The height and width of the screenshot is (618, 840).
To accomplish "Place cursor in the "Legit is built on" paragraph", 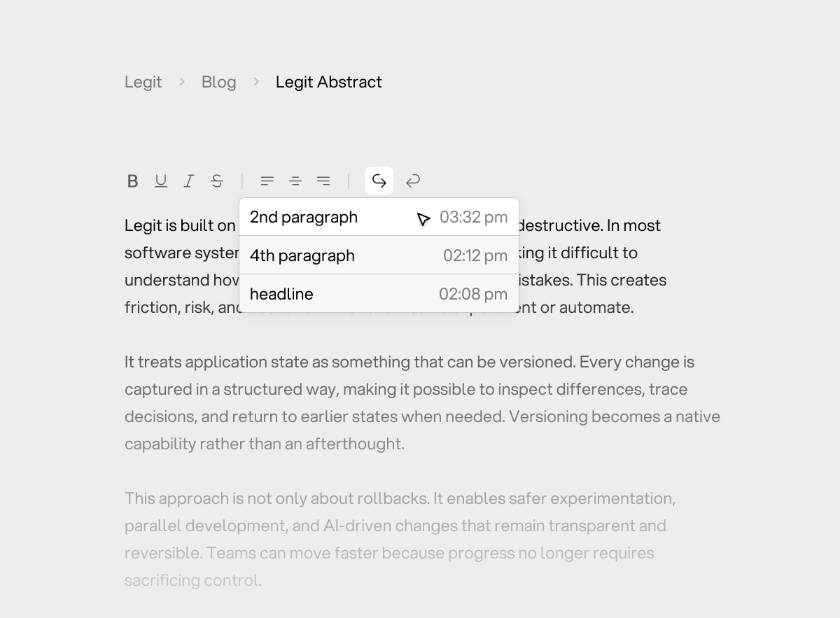I will pos(179,226).
